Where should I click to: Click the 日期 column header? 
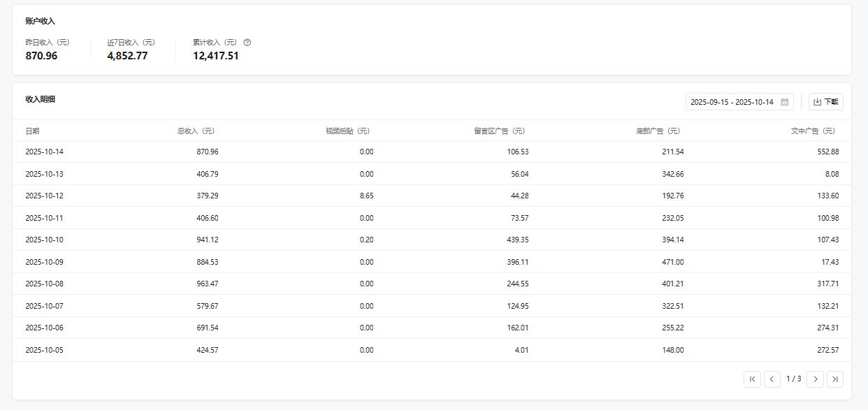(x=33, y=131)
